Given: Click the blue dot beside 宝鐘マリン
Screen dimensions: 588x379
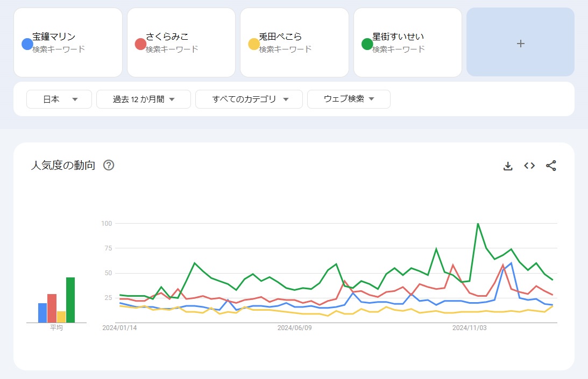Looking at the screenshot, I should [27, 44].
